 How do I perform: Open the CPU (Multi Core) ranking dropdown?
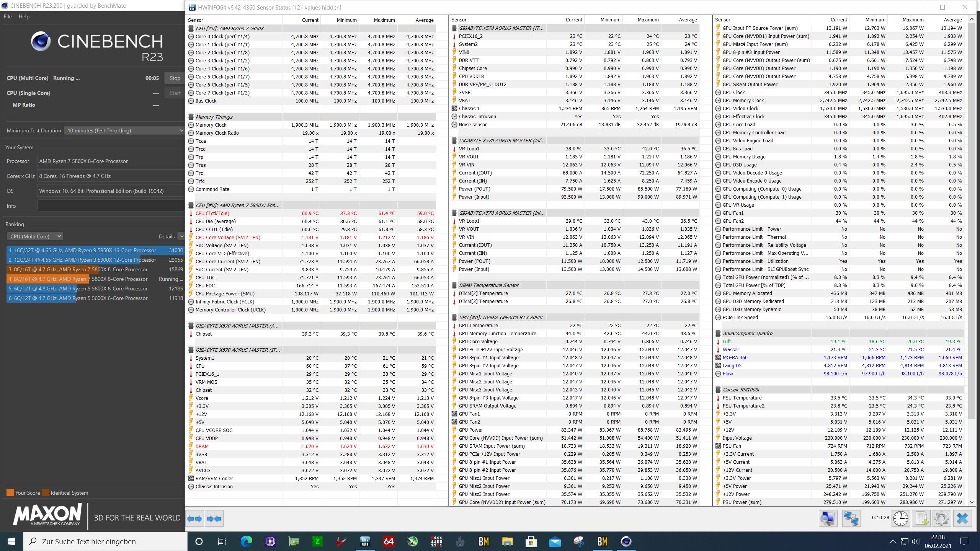pyautogui.click(x=35, y=236)
